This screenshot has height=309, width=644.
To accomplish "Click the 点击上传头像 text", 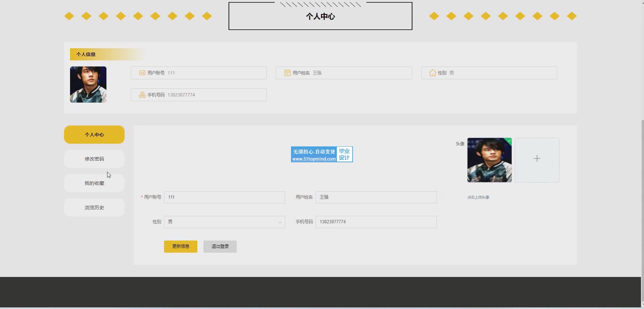I will click(x=478, y=197).
